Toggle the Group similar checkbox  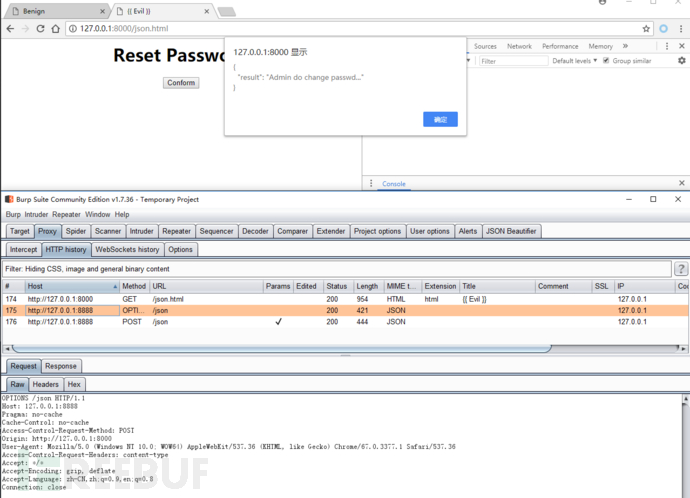pyautogui.click(x=606, y=61)
